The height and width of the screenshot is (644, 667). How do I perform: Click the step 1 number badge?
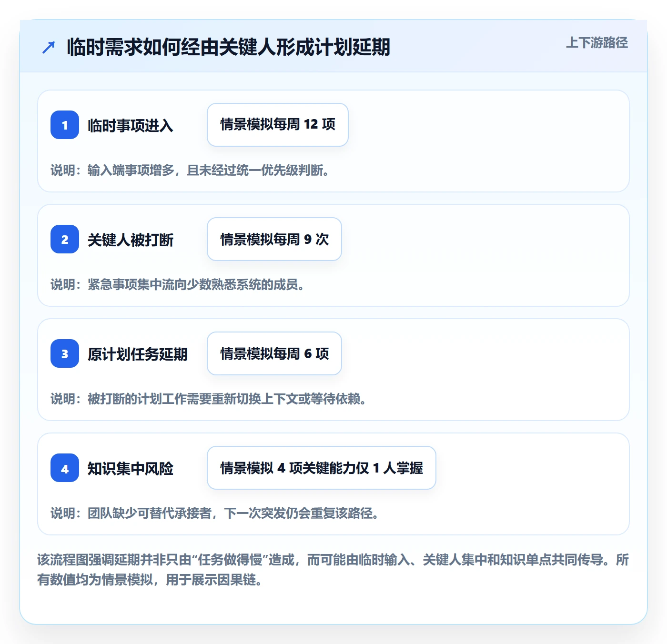(x=65, y=125)
